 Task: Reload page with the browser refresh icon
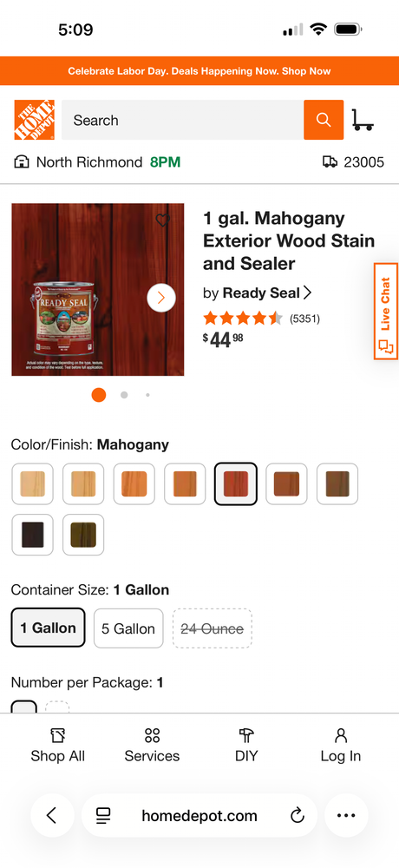(298, 815)
